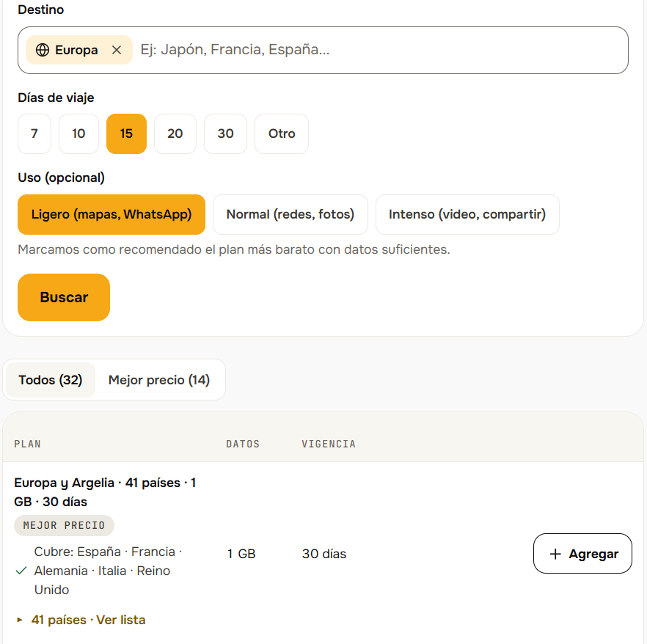The width and height of the screenshot is (647, 644).
Task: Select Ligero (mapas, WhatsApp) usage
Action: 112,214
